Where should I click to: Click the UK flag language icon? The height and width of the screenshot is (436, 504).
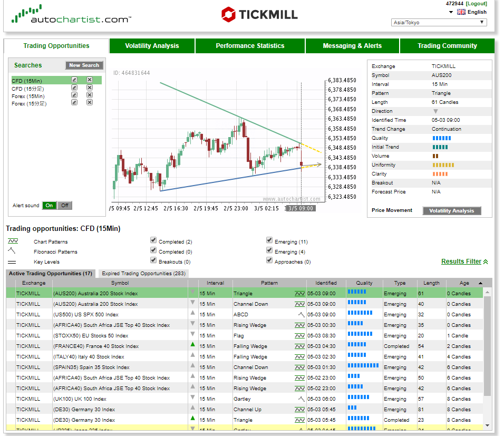point(461,12)
